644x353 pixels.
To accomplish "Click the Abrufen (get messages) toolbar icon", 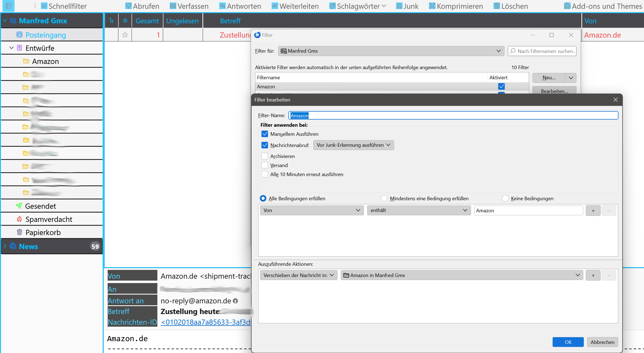I will coord(128,6).
